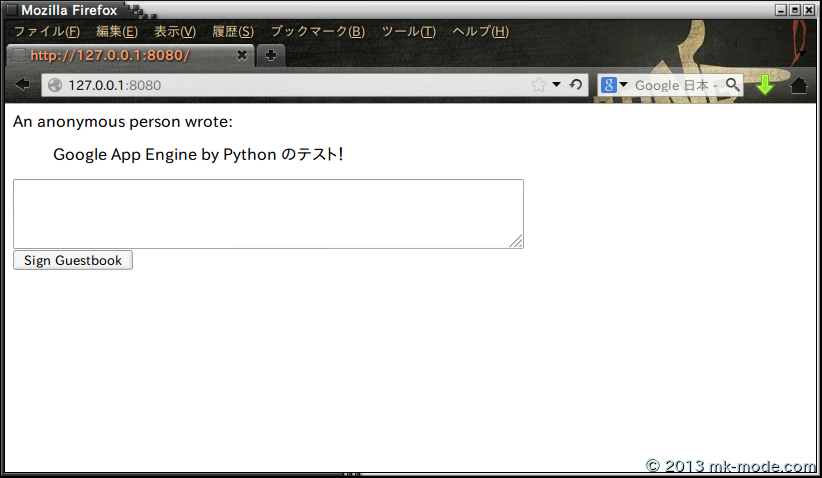The width and height of the screenshot is (822, 478).
Task: Open a new tab with plus button
Action: (270, 54)
